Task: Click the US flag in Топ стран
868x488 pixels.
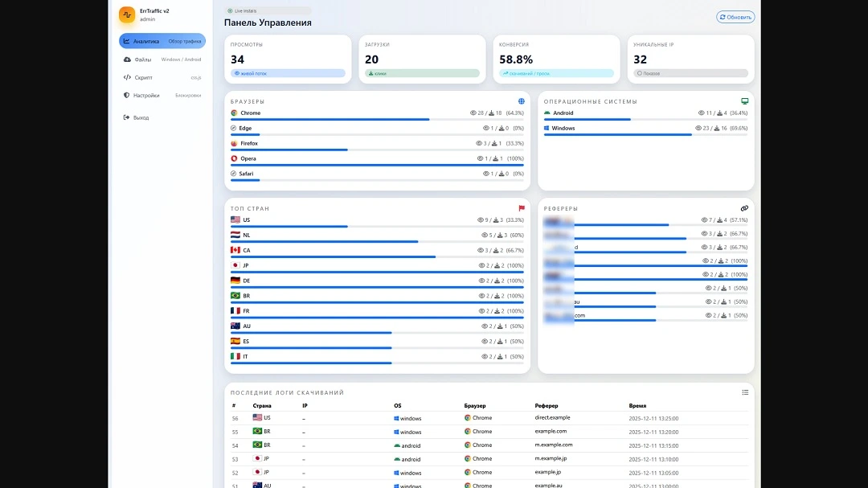Action: click(x=235, y=219)
